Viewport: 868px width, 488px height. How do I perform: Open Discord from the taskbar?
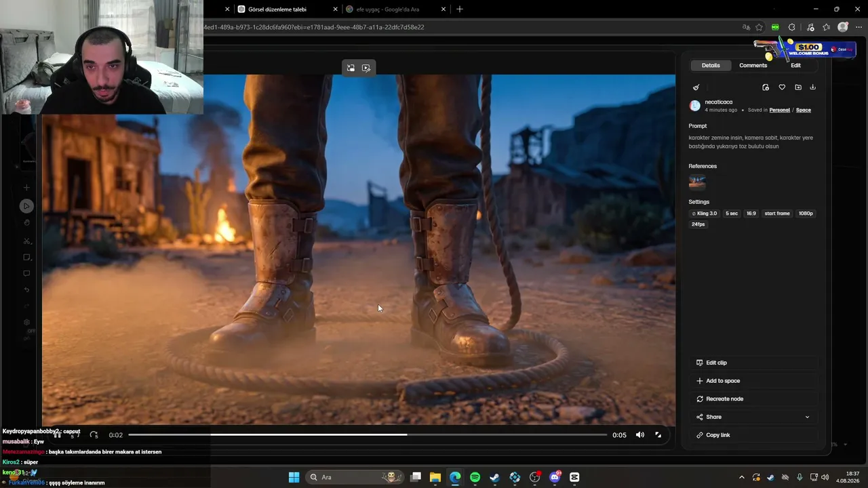[555, 477]
